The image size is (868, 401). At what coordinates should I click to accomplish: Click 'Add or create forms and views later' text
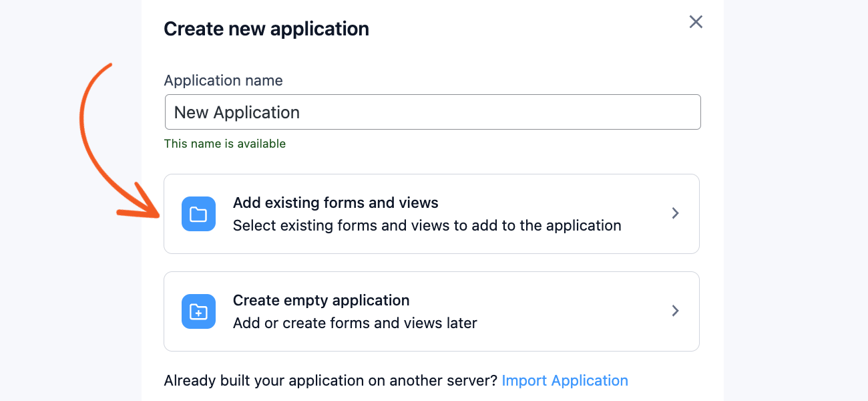pyautogui.click(x=355, y=323)
